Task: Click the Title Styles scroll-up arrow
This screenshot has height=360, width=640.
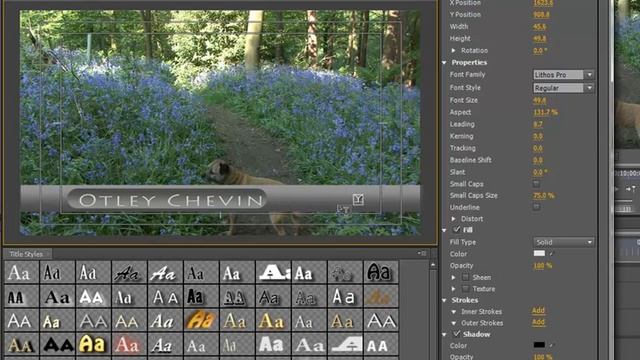Action: 433,265
